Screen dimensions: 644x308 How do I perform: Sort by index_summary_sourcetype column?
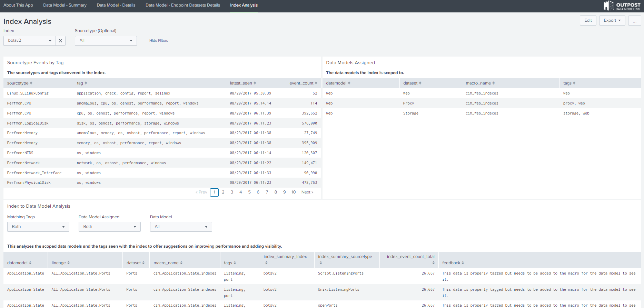tap(345, 260)
